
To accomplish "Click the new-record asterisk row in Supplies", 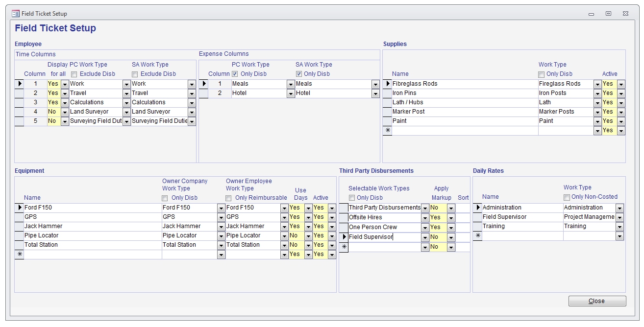I will [387, 131].
